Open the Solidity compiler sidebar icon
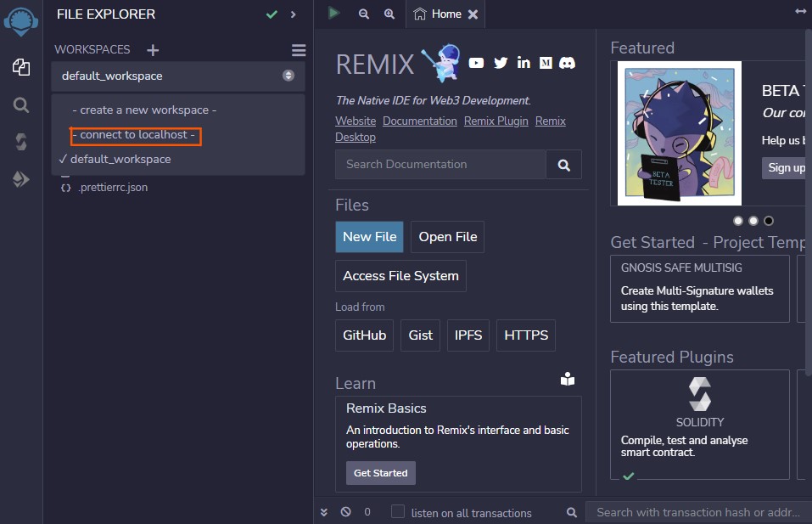Viewport: 812px width, 524px height. click(21, 142)
